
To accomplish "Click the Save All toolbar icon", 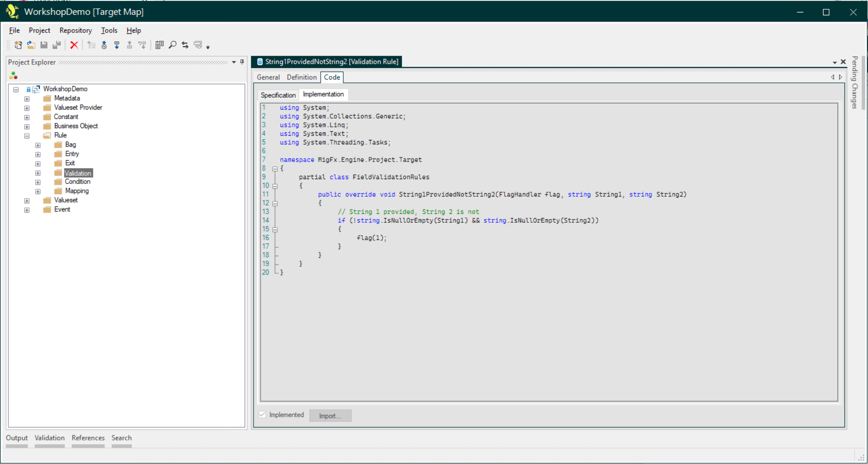I will [x=56, y=45].
